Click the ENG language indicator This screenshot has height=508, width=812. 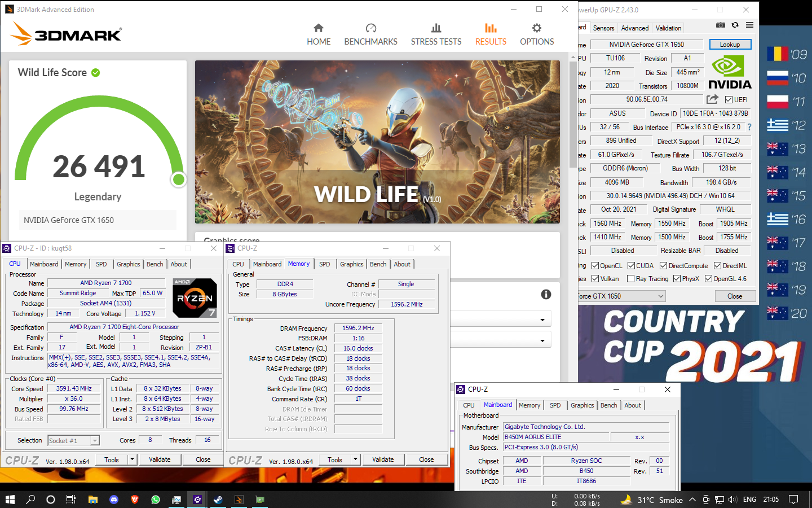749,500
